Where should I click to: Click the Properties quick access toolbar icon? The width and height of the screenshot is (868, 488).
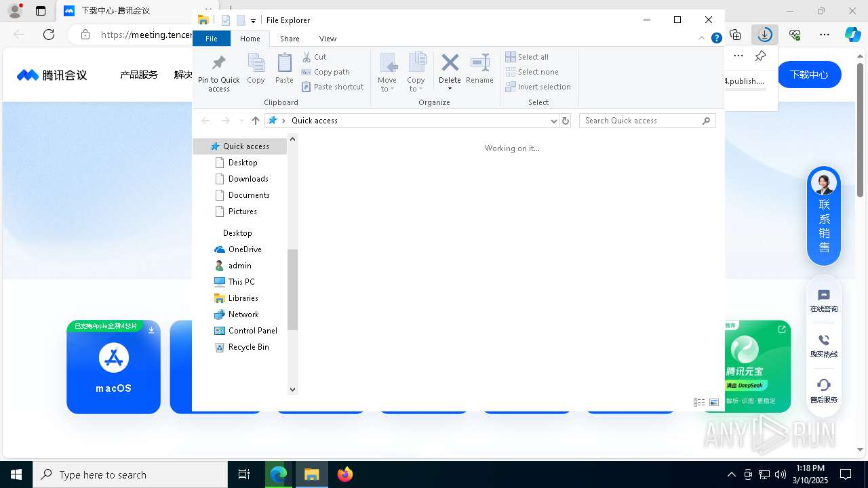(226, 20)
